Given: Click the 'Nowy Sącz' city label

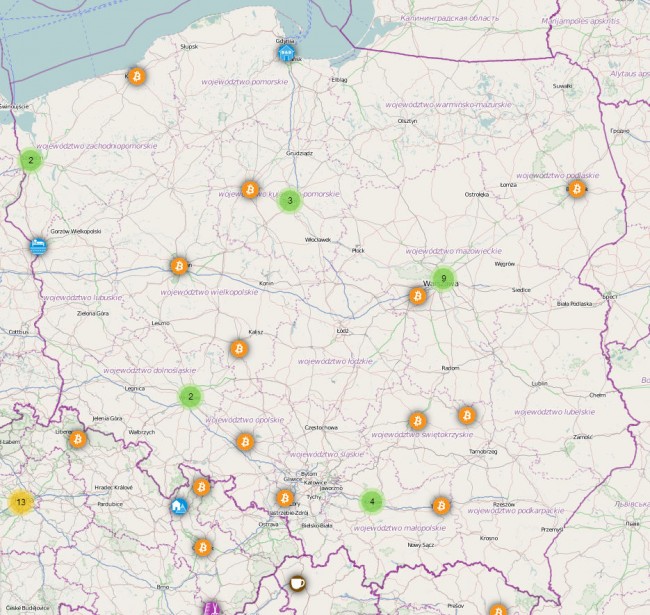Looking at the screenshot, I should tap(421, 545).
